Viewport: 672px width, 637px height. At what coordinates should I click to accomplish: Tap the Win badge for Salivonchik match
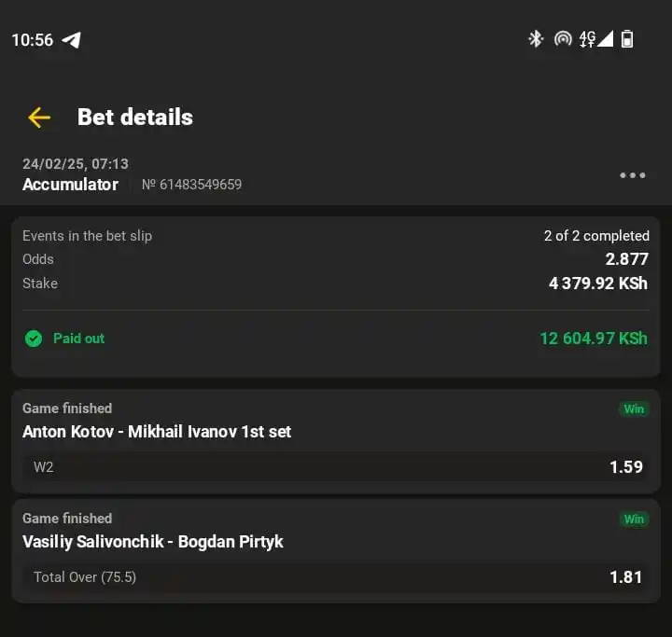(x=634, y=519)
